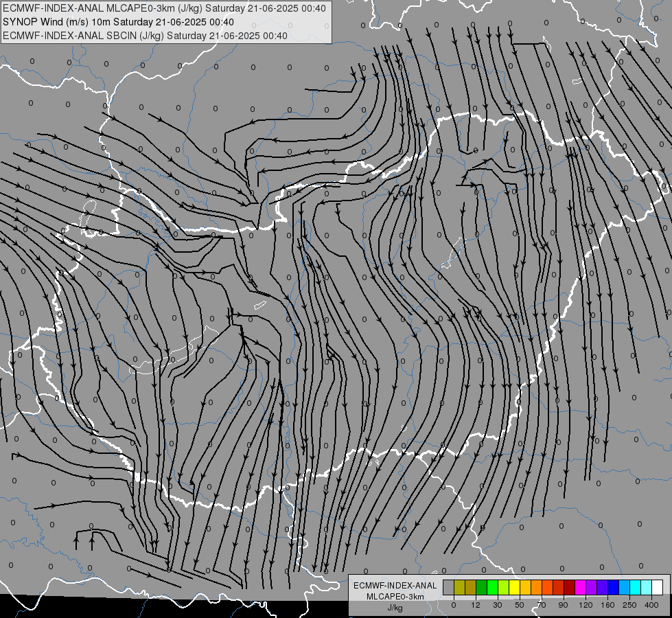Click the legend value 90

click(x=563, y=605)
